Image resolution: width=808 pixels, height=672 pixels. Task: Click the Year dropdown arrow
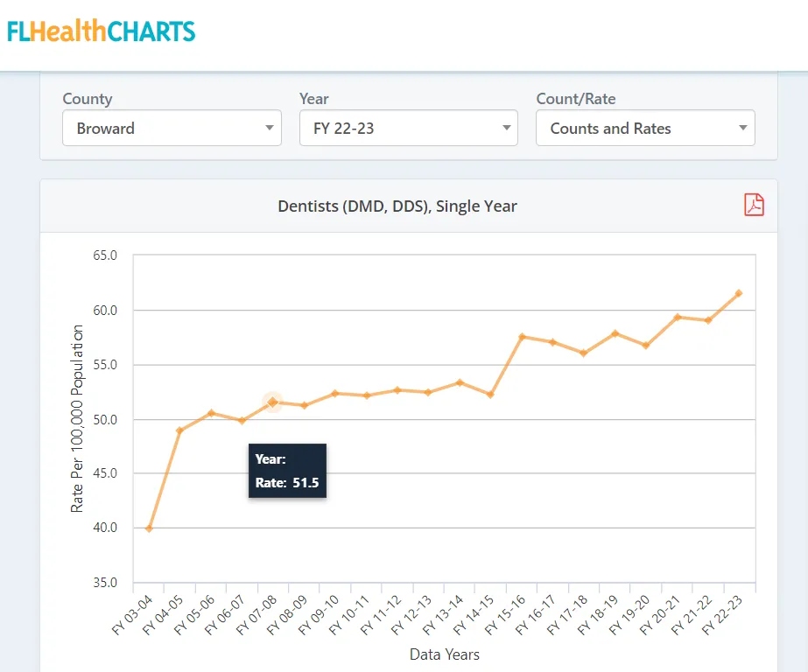[x=507, y=128]
